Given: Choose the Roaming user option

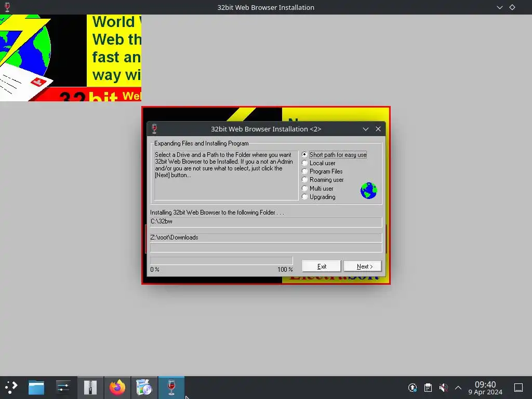Looking at the screenshot, I should pos(322,180).
